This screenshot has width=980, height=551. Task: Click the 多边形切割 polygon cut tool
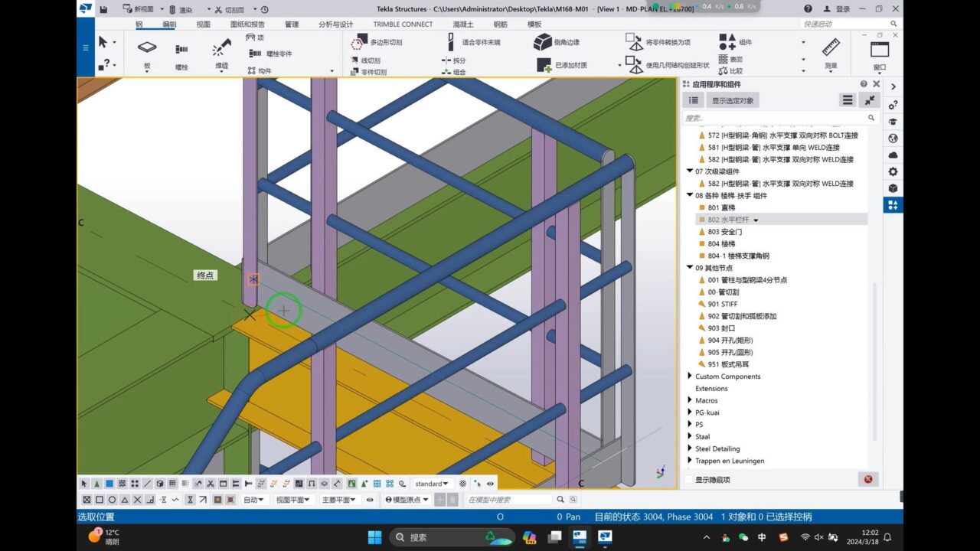(x=376, y=43)
